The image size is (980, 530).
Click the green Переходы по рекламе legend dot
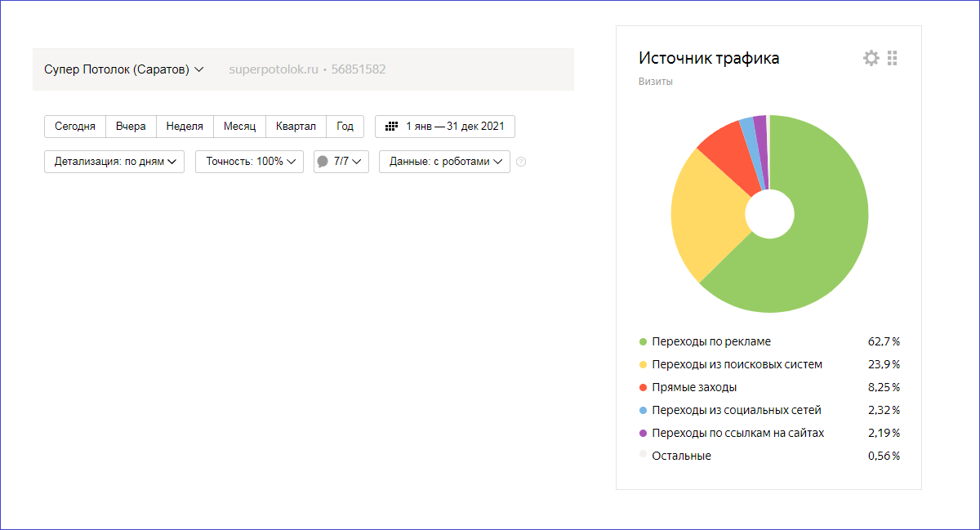click(x=643, y=342)
